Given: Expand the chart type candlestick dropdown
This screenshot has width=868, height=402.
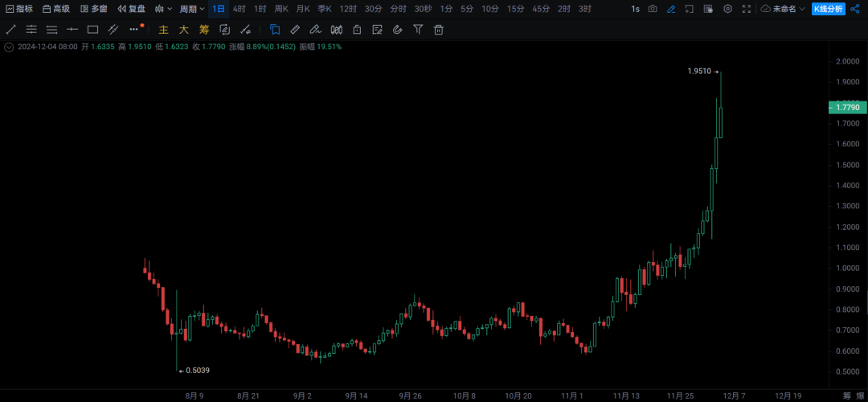Looking at the screenshot, I should [x=164, y=9].
